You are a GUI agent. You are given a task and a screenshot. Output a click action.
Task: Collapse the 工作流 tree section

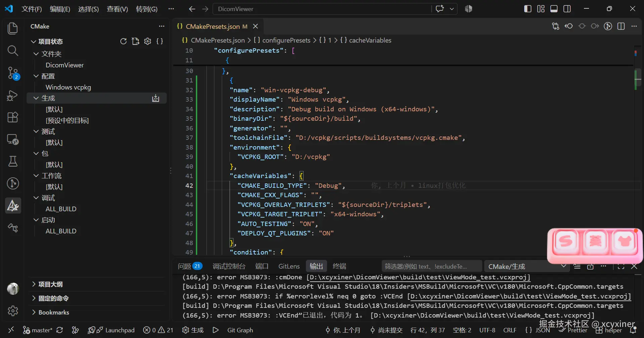pyautogui.click(x=36, y=176)
